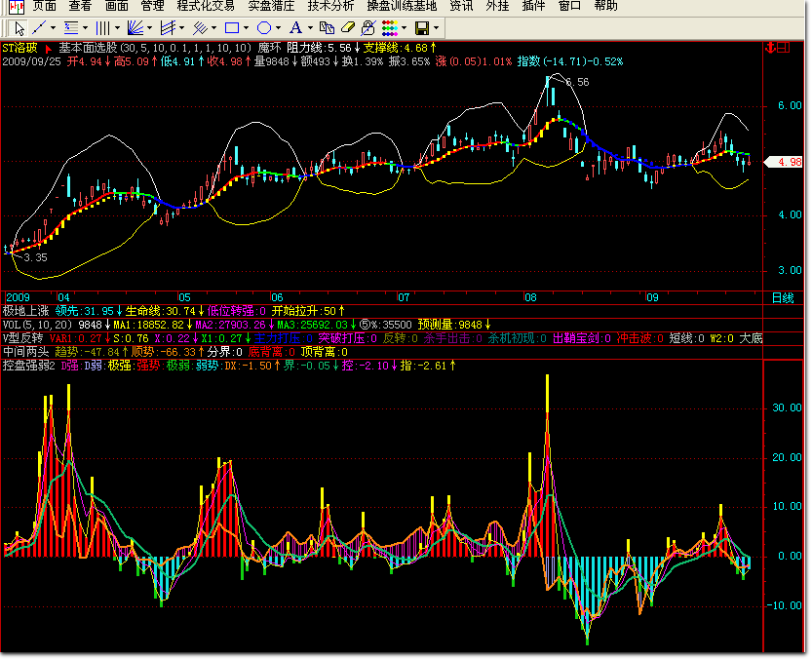Screen dimensions: 812x659
Task: Click the 阻力线:5.56 value
Action: [x=320, y=48]
